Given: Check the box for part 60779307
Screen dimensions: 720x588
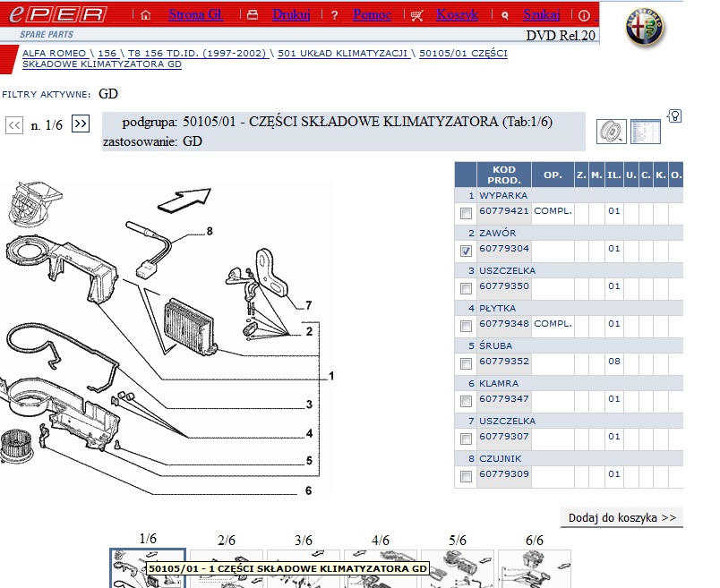Looking at the screenshot, I should (466, 439).
